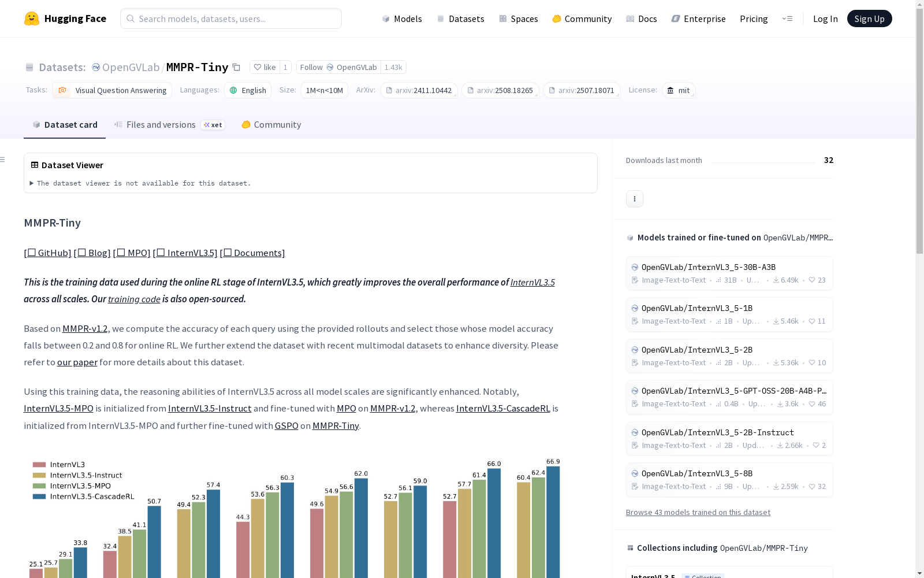
Task: Open the arxiv:2411.10442 paper tag
Action: click(419, 90)
